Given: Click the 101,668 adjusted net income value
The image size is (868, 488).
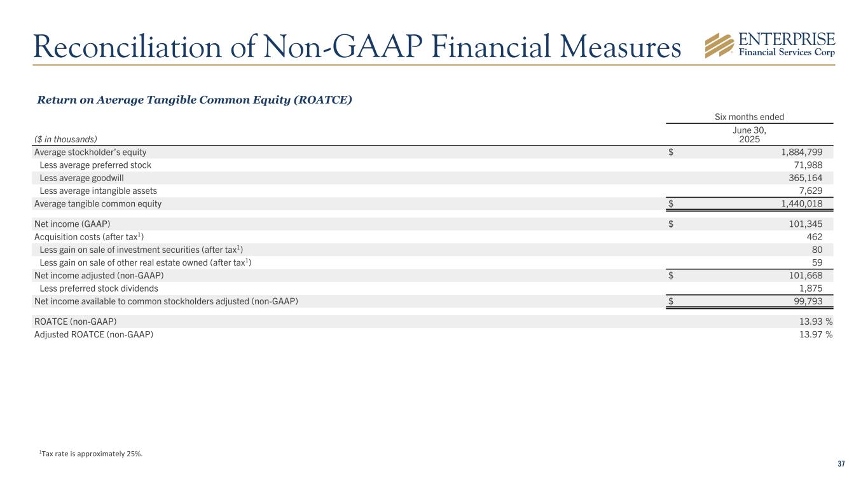Looking at the screenshot, I should coord(801,275).
